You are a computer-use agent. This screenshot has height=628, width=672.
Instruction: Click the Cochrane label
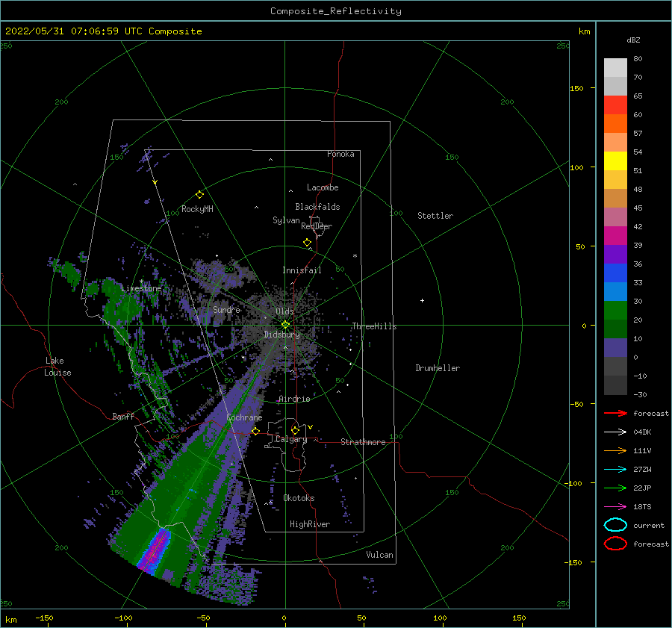244,417
